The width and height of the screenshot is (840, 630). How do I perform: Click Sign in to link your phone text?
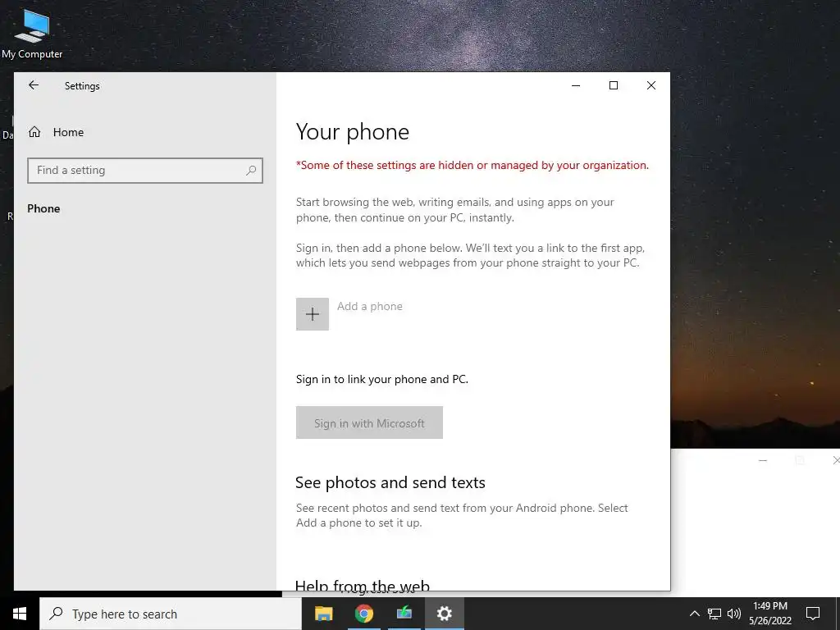(382, 379)
